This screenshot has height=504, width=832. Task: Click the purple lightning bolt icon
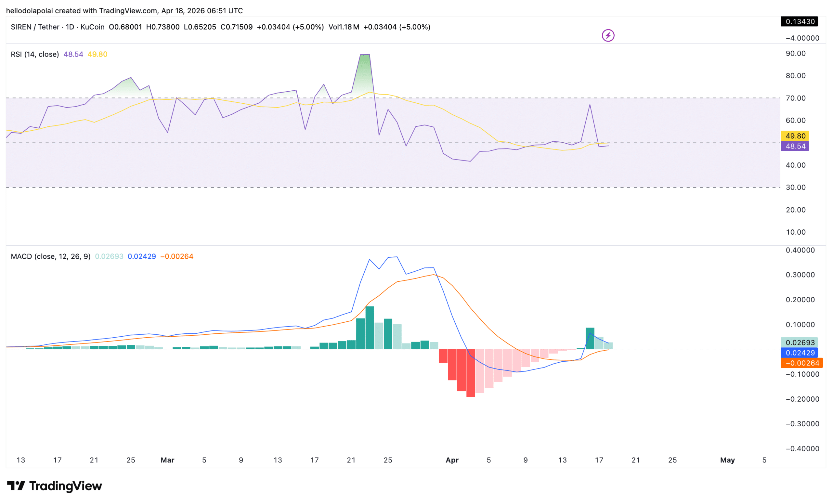click(608, 35)
